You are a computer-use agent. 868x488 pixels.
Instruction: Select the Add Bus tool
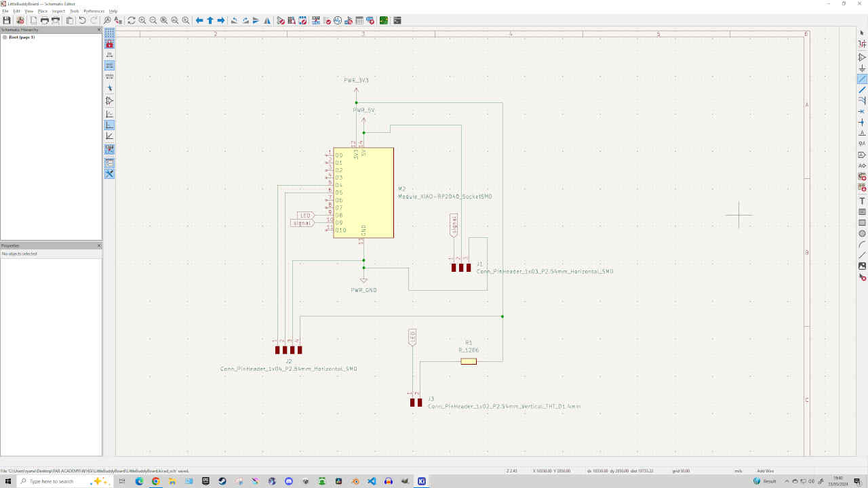click(863, 89)
